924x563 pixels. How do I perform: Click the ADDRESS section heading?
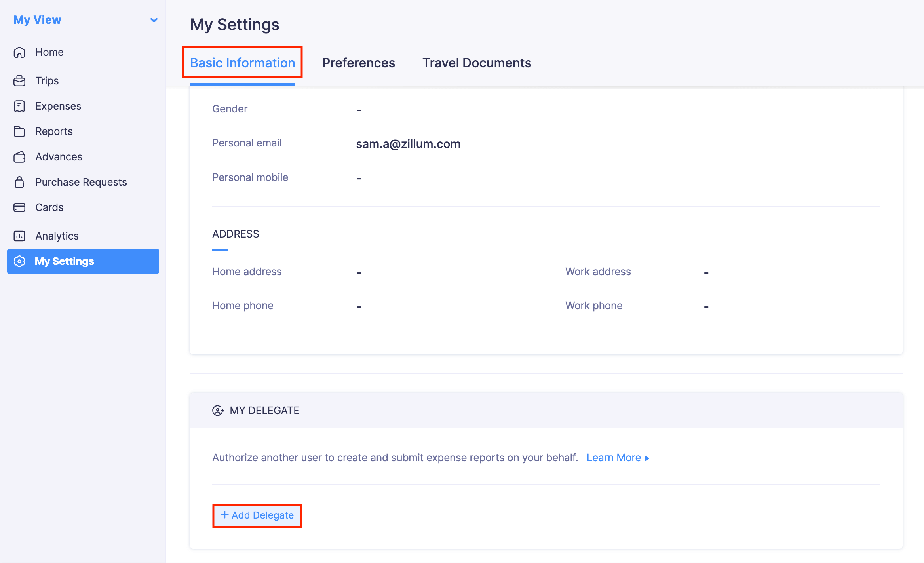[236, 234]
